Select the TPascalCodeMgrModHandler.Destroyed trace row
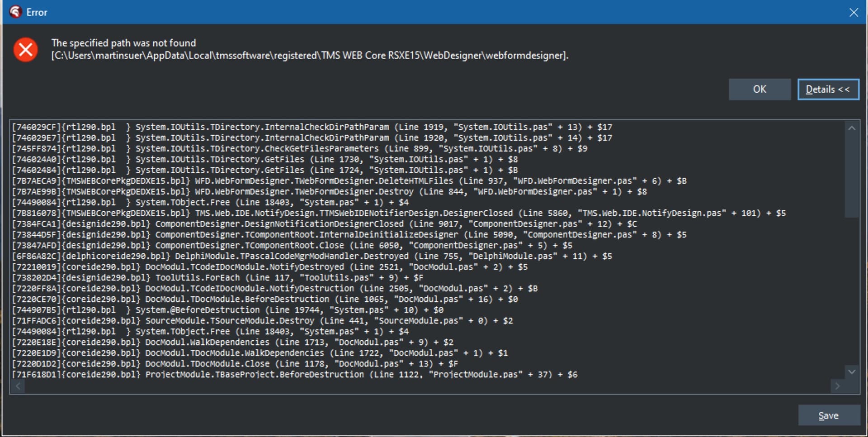Screen dimensions: 868x437 pyautogui.click(x=312, y=256)
